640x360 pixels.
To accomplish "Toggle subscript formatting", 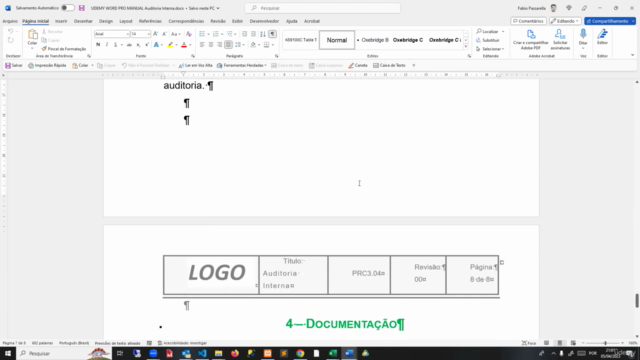I will 138,44.
